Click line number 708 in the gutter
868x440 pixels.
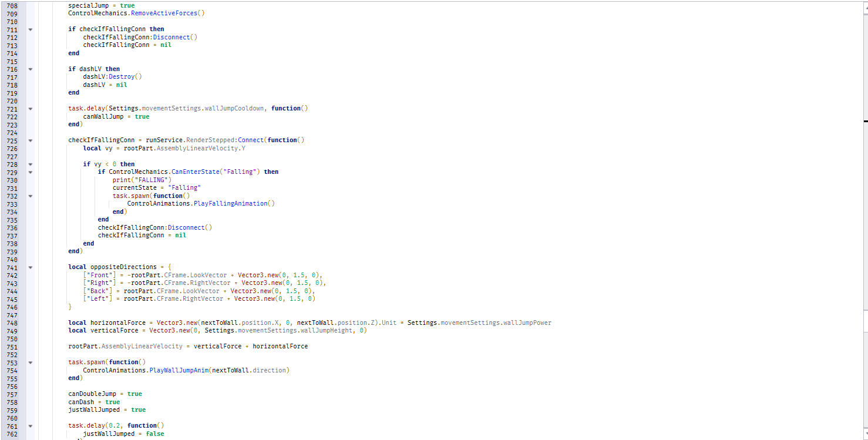[x=12, y=5]
